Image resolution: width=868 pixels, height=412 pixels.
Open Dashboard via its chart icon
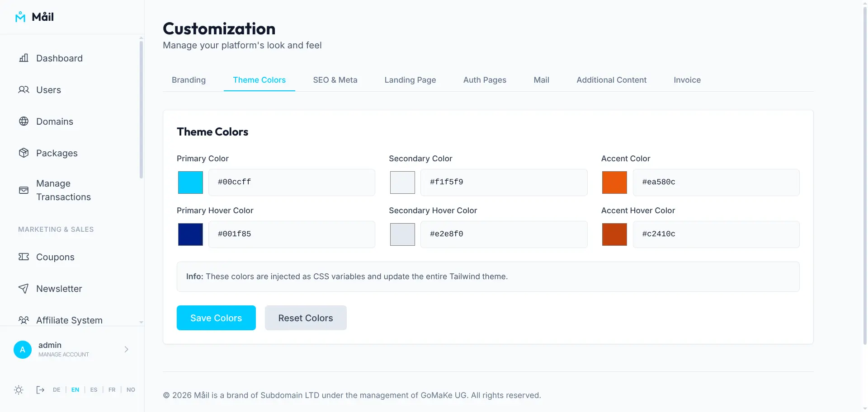tap(24, 58)
